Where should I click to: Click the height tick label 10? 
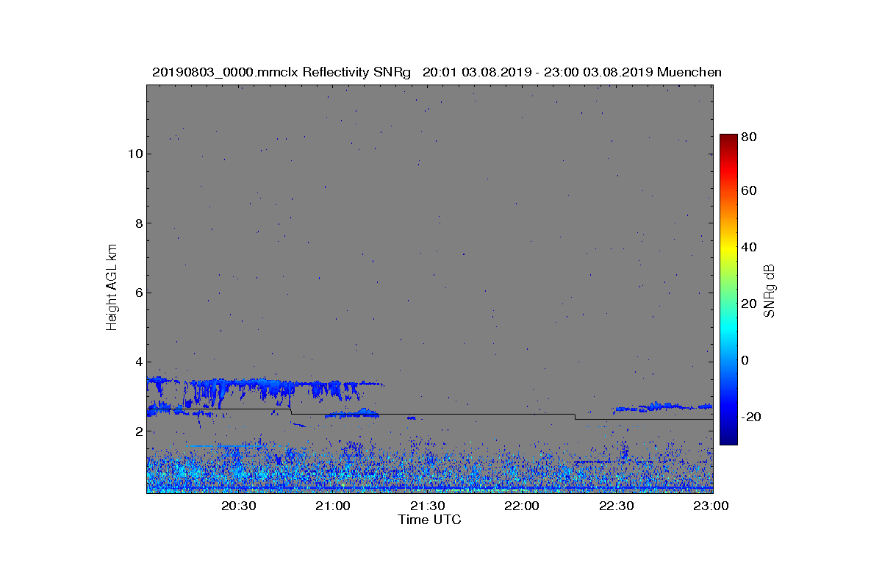(135, 154)
